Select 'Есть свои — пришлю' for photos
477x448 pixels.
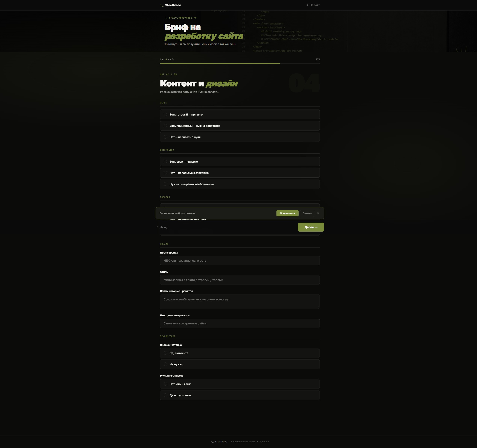click(x=240, y=162)
